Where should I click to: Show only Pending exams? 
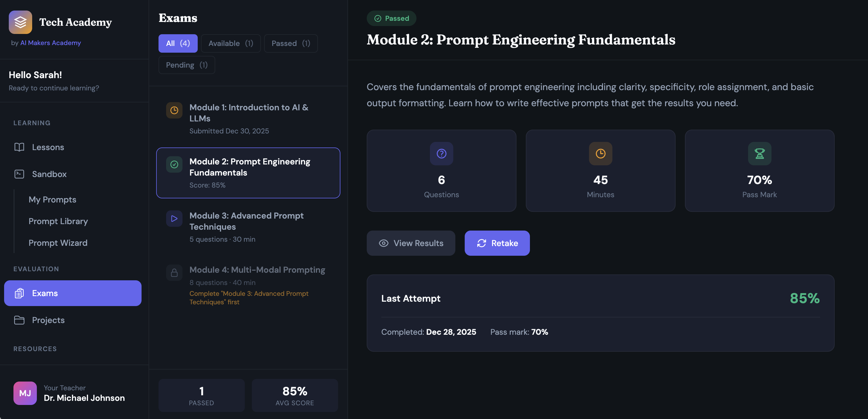(187, 65)
